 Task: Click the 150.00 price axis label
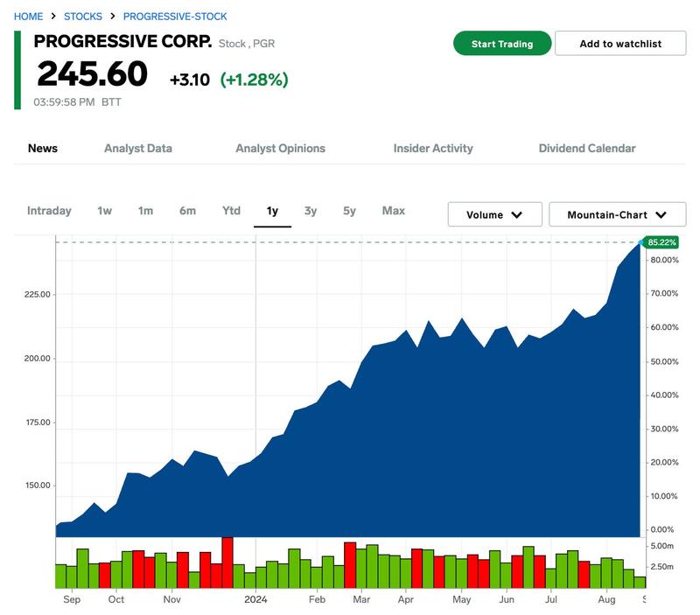coord(38,486)
